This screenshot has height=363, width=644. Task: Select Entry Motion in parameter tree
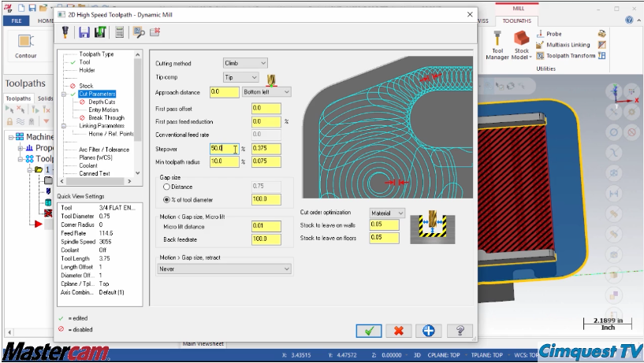pyautogui.click(x=103, y=110)
